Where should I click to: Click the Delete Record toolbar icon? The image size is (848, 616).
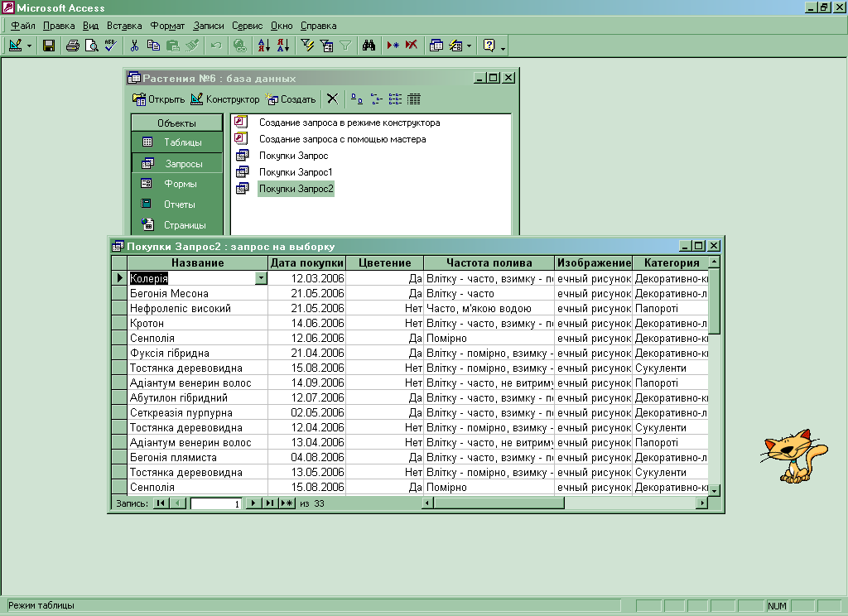coord(412,46)
